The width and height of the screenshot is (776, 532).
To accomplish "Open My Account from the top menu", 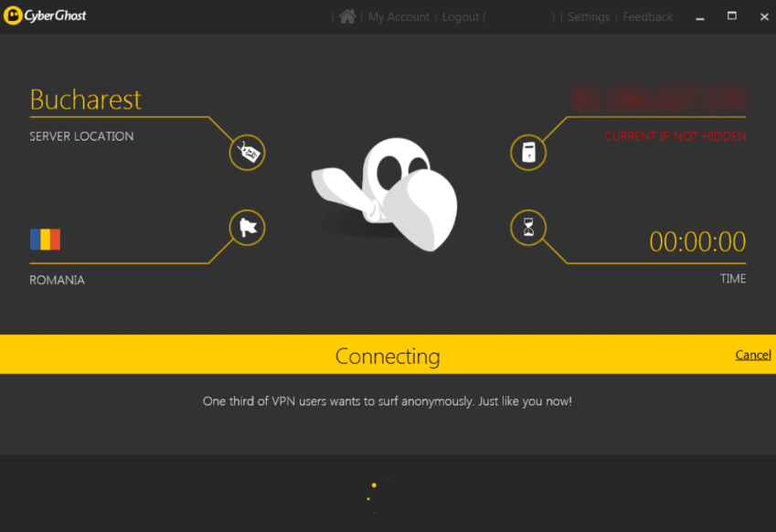I will [400, 17].
